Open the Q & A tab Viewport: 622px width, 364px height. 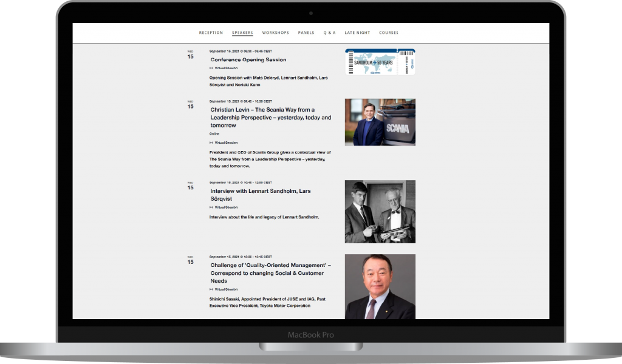click(x=329, y=33)
